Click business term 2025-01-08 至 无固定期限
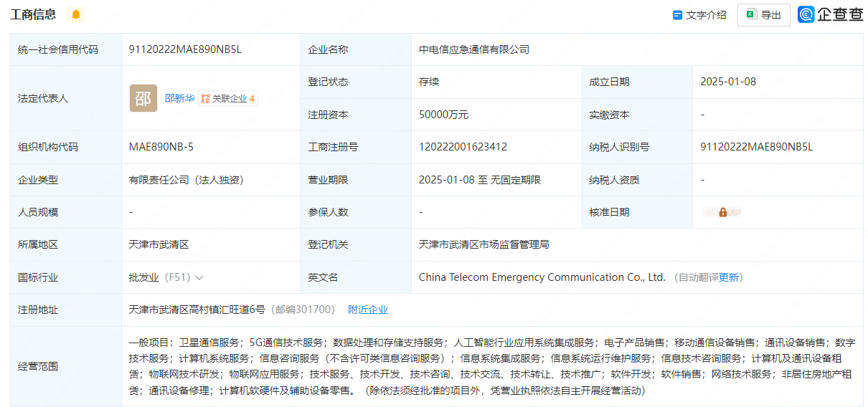The width and height of the screenshot is (868, 407). point(480,180)
